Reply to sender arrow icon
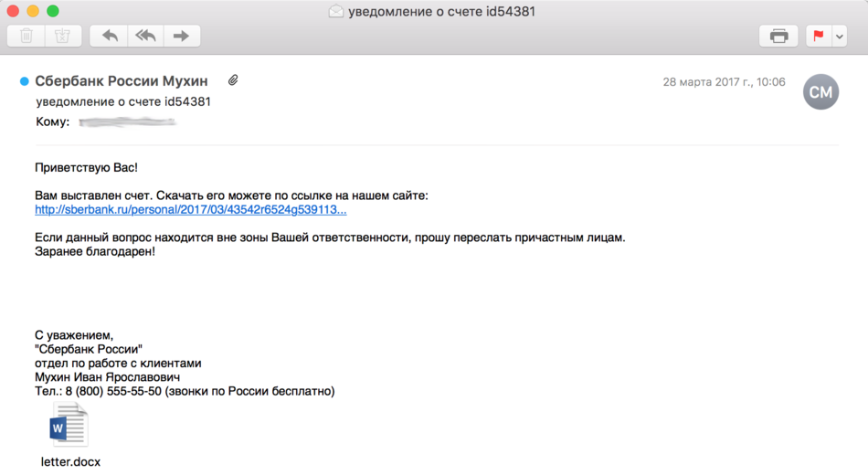This screenshot has height=475, width=868. 110,36
